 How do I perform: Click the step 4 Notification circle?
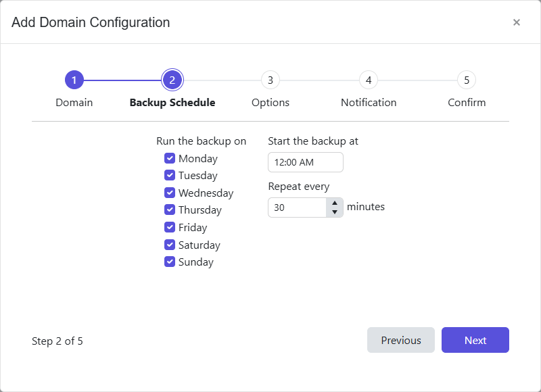pyautogui.click(x=368, y=79)
